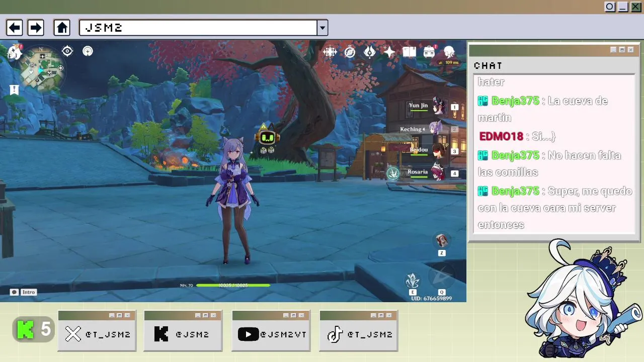Click the green gadget icon beside Rosaria
Viewport: 644px width, 362px height.
click(393, 173)
